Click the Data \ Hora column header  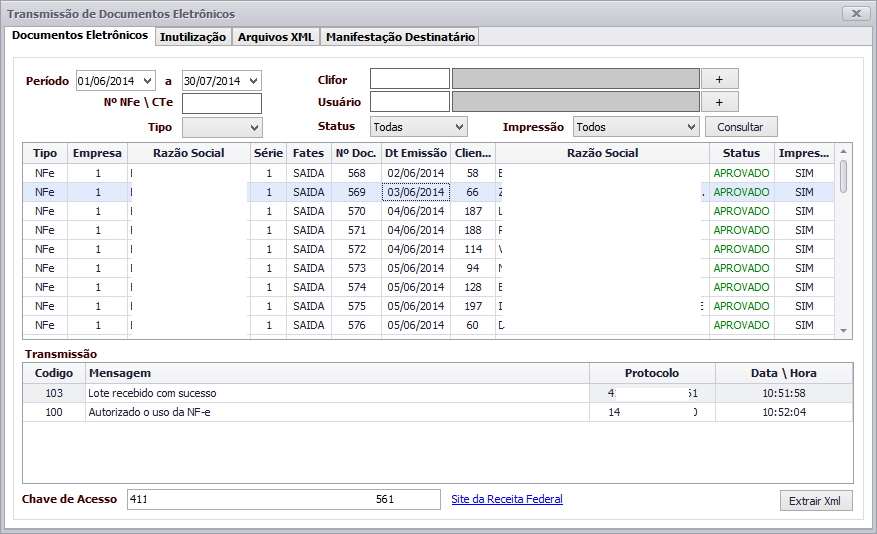[x=784, y=374]
